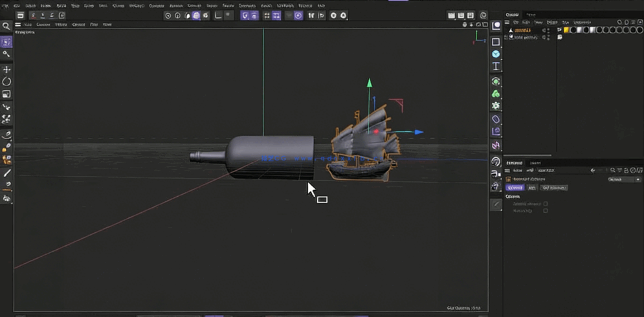The height and width of the screenshot is (317, 644).
Task: Click the yellow material tag swatch
Action: click(566, 30)
